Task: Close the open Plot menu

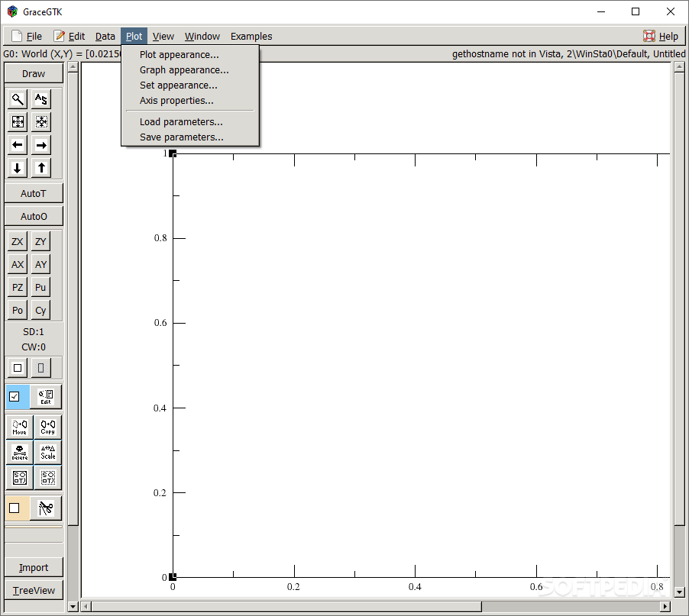Action: [x=134, y=37]
